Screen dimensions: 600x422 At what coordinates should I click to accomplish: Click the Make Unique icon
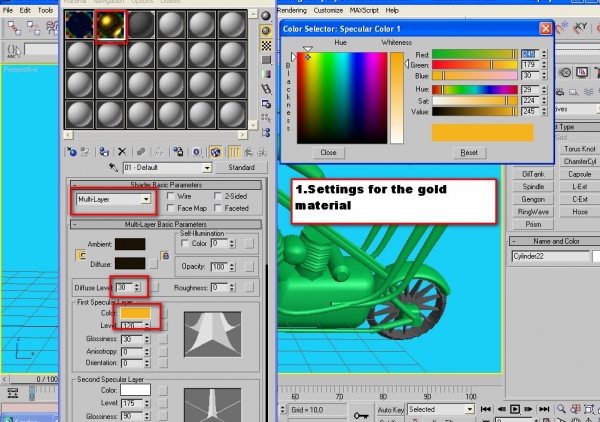pyautogui.click(x=159, y=152)
